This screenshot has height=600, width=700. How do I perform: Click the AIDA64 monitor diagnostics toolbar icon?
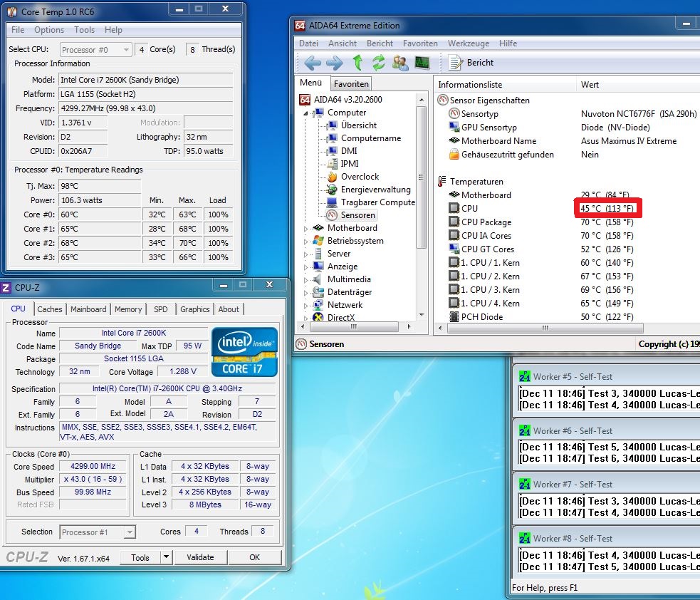coord(422,63)
